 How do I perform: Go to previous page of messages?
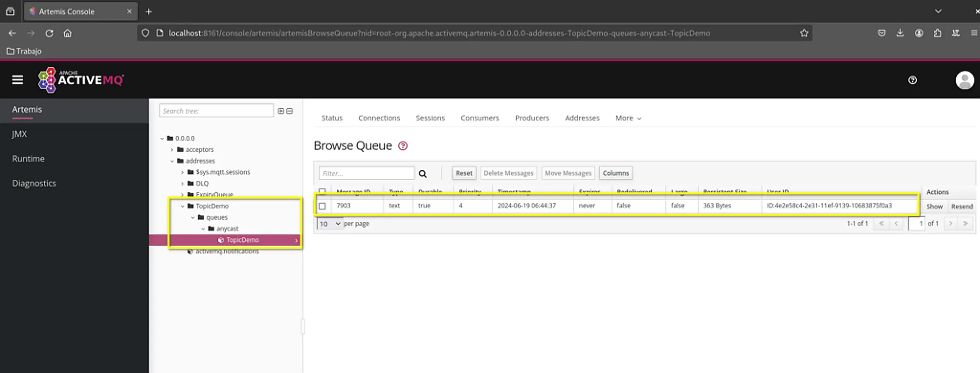896,223
